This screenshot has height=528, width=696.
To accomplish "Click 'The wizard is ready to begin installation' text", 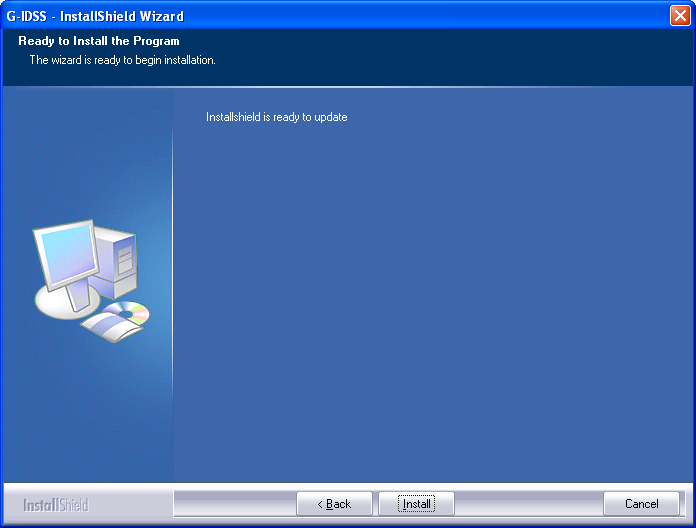I will pos(122,60).
